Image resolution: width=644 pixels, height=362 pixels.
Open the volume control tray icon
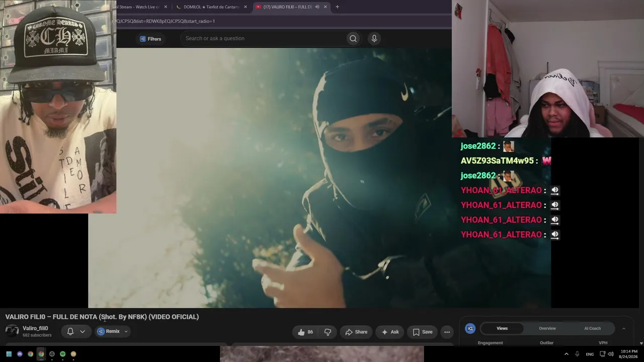click(x=611, y=354)
